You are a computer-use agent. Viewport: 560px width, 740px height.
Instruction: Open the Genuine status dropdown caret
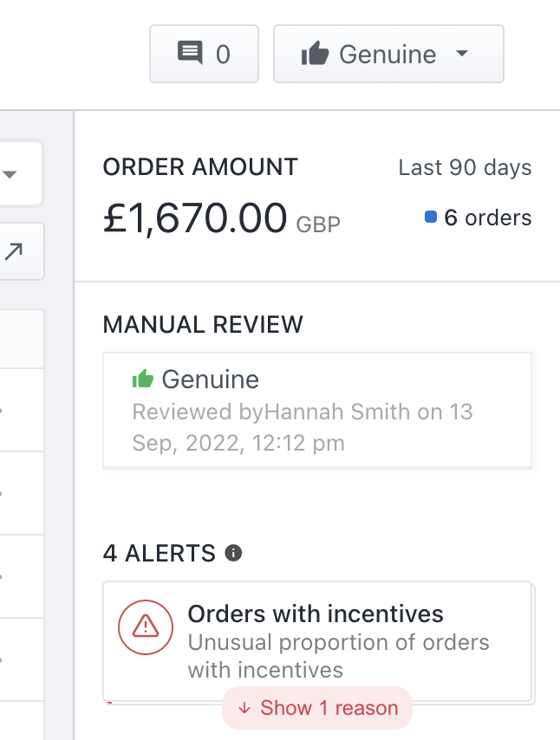tap(461, 54)
